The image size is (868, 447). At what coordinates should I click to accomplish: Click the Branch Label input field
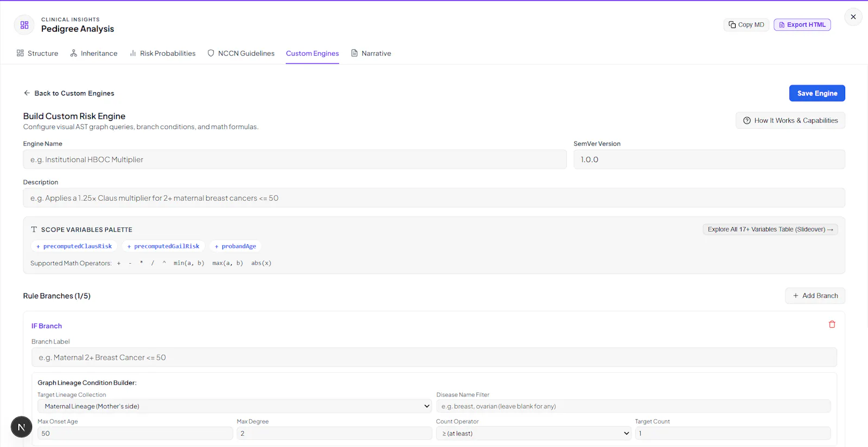click(434, 357)
